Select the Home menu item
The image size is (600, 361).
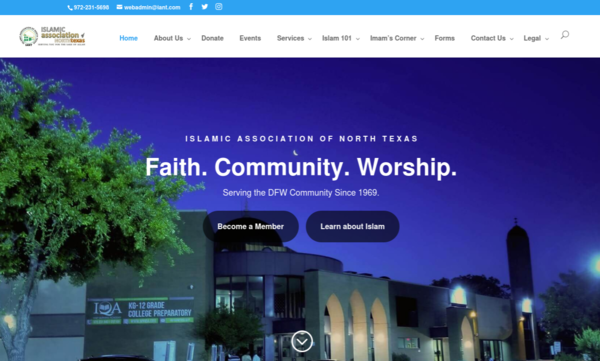click(x=129, y=38)
